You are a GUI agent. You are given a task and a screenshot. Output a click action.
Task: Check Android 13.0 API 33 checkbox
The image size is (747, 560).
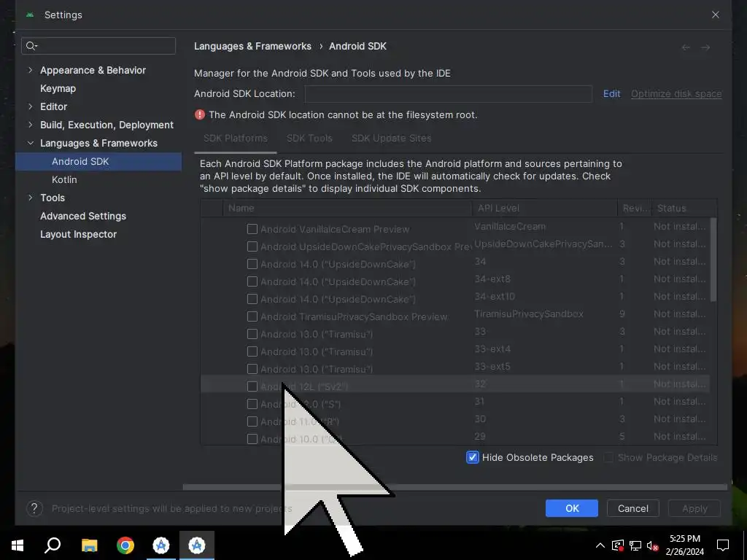pyautogui.click(x=252, y=334)
